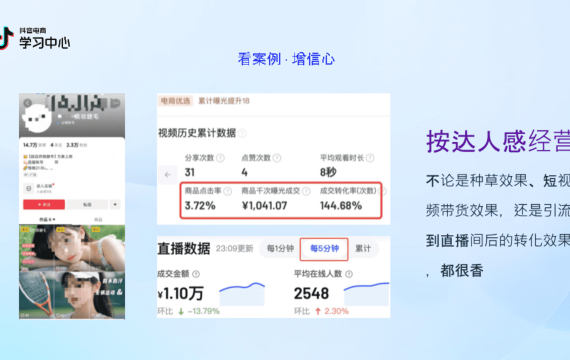Open the tennis racket video thumbnail
The image size is (570, 360).
point(36,295)
